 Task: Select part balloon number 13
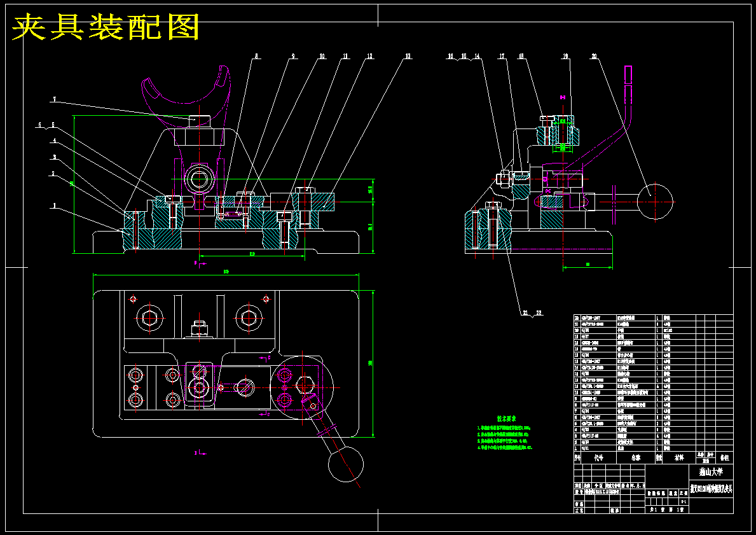pyautogui.click(x=408, y=57)
